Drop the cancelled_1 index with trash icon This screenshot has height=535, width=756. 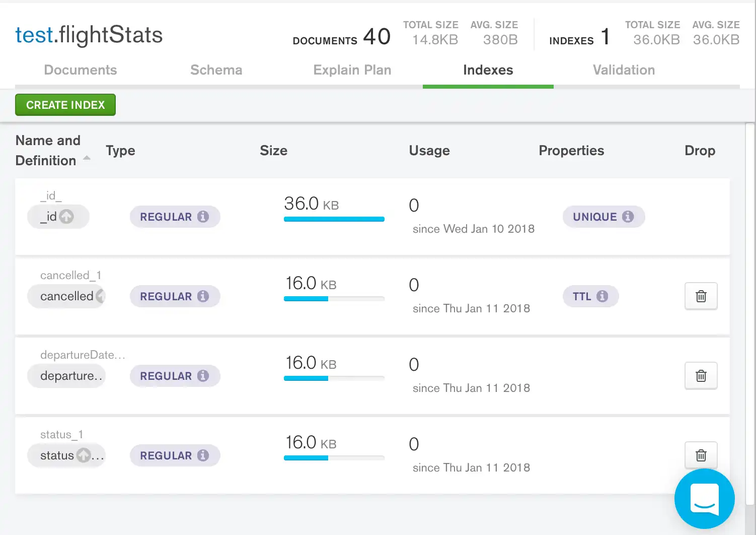(701, 296)
